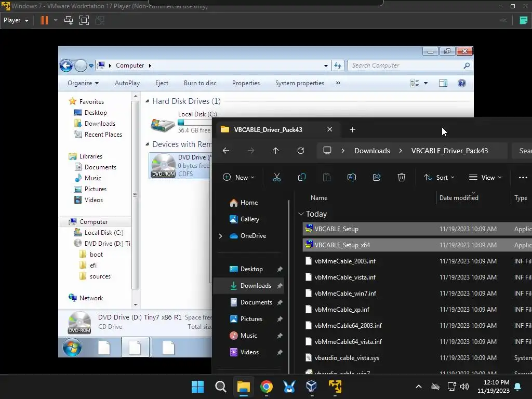Select Local Disk (C:) in navigation tree

coord(103,233)
